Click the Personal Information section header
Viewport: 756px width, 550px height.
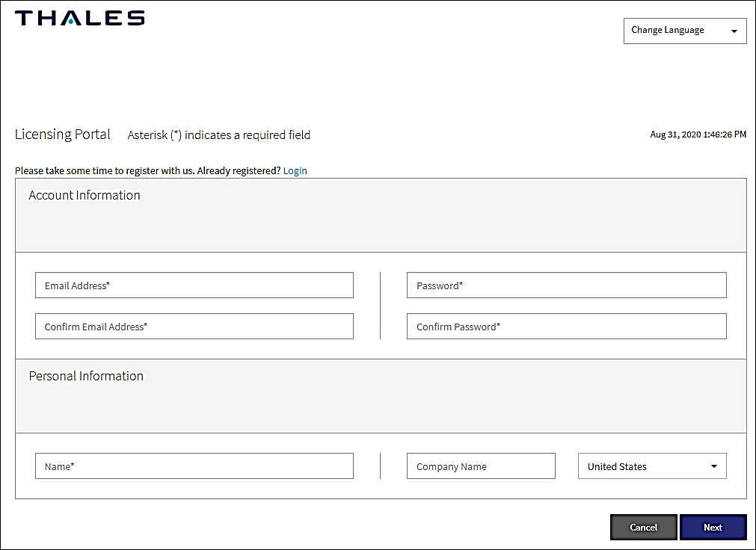point(86,376)
